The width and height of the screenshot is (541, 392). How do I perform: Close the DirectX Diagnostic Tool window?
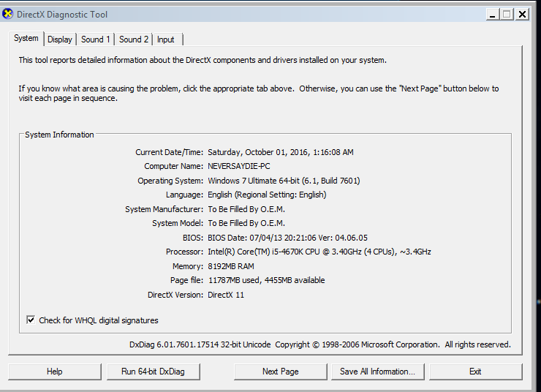[522, 15]
